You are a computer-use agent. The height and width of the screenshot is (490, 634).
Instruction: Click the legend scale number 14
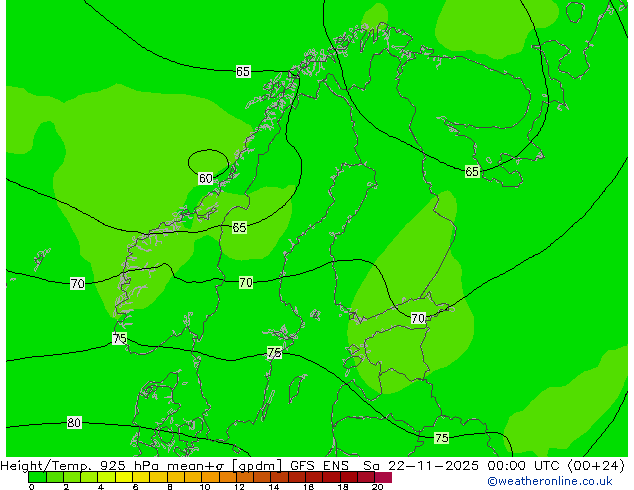tap(274, 487)
